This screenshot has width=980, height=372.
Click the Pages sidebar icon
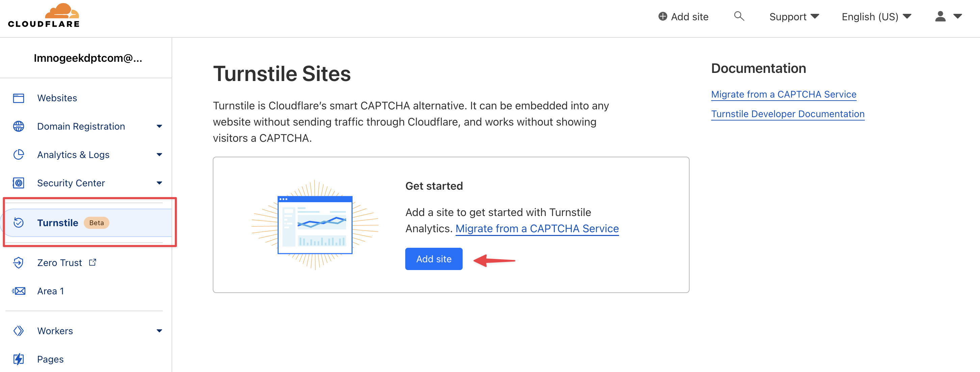pyautogui.click(x=19, y=359)
